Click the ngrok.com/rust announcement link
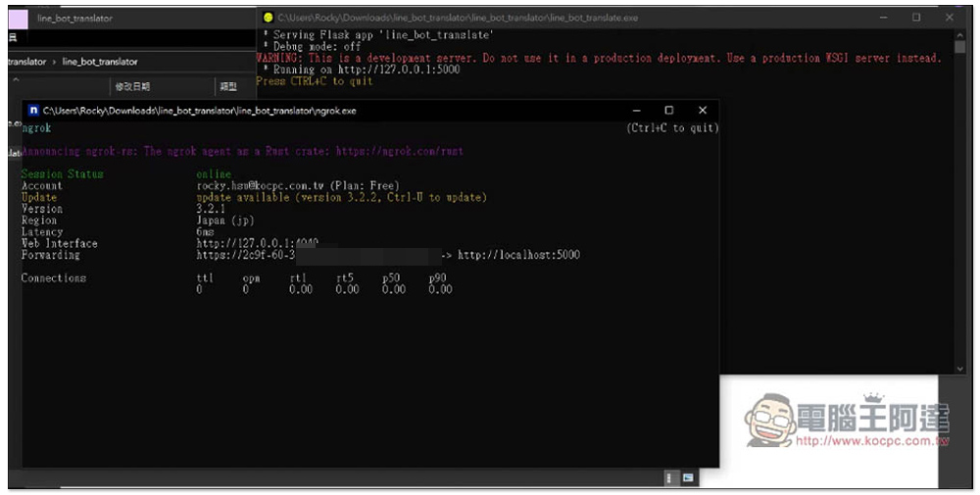980x495 pixels. pyautogui.click(x=400, y=151)
